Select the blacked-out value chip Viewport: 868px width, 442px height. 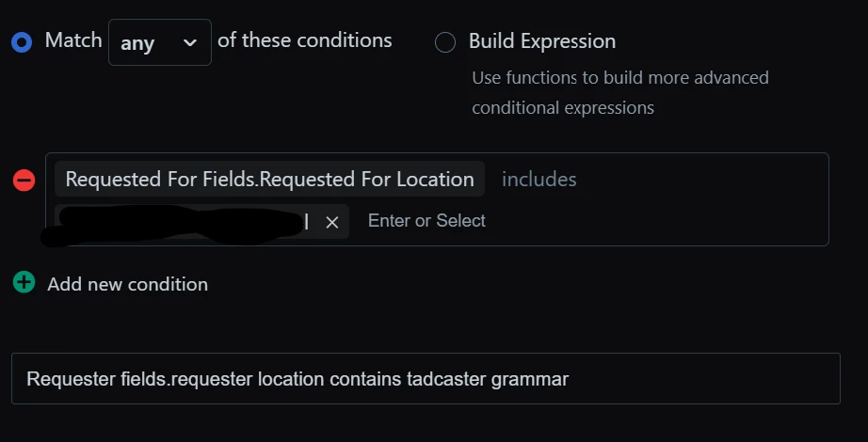(183, 222)
